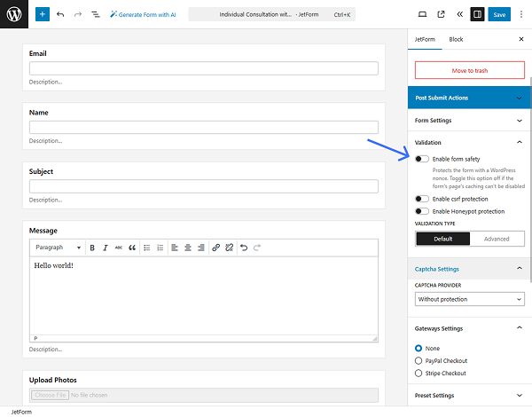This screenshot has width=532, height=417.
Task: Click the Upload Photos label
Action: coord(53,380)
